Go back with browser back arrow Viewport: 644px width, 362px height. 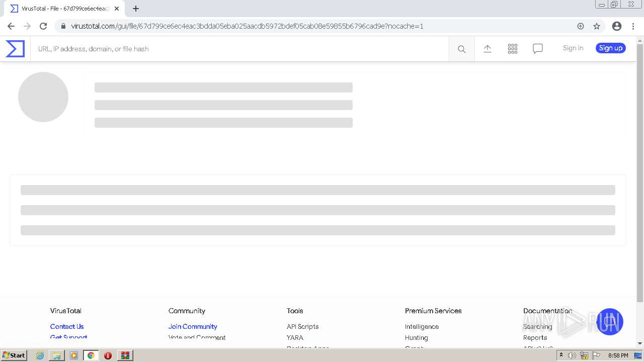click(11, 26)
